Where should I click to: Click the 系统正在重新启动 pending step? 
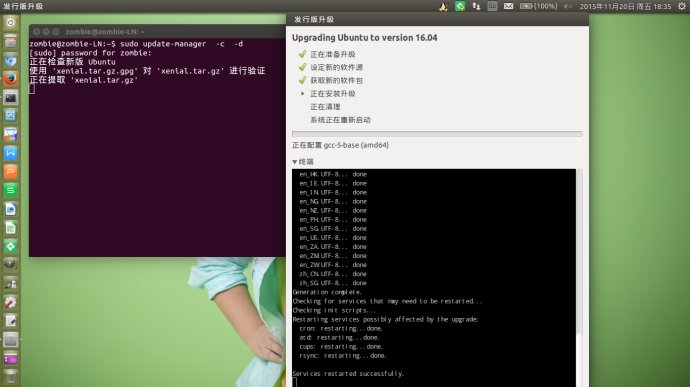(340, 120)
